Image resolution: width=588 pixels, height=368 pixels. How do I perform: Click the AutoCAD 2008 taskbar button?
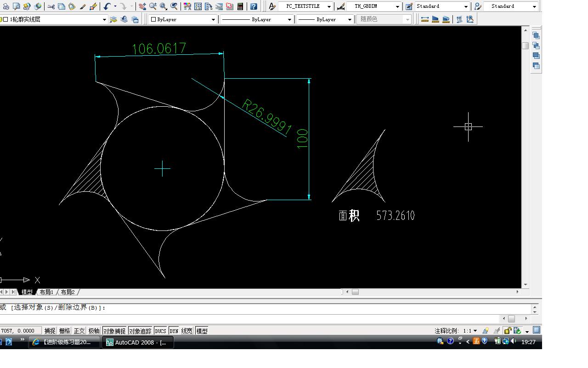pyautogui.click(x=139, y=342)
